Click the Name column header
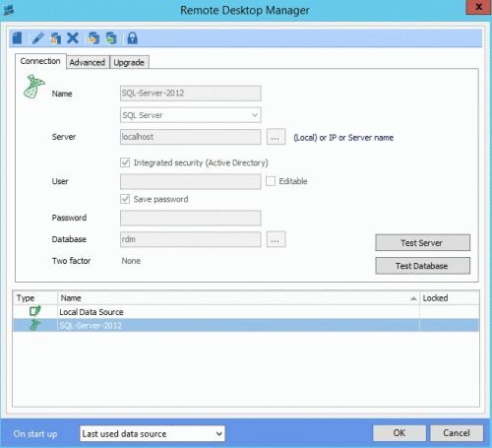The width and height of the screenshot is (492, 448). click(239, 298)
